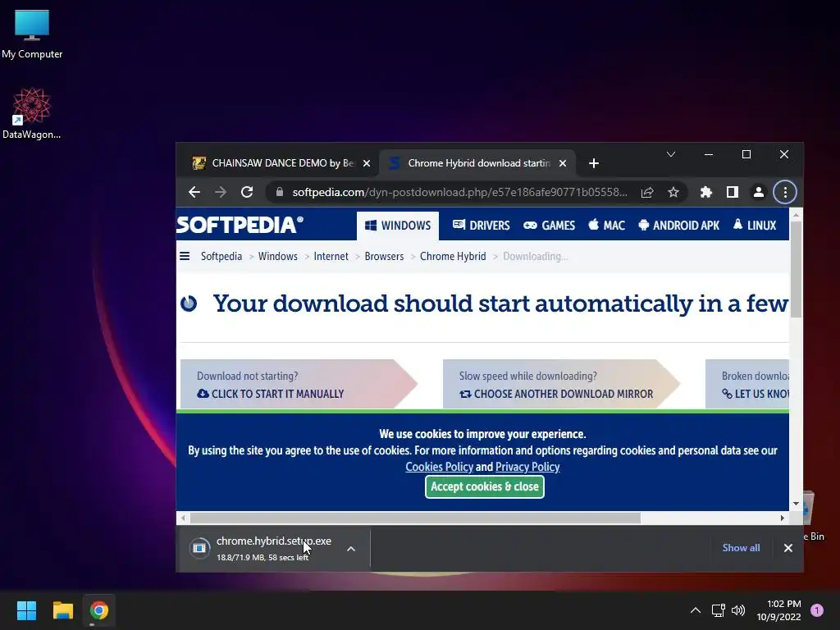840x630 pixels.
Task: Click the scroll right arrow
Action: [782, 518]
